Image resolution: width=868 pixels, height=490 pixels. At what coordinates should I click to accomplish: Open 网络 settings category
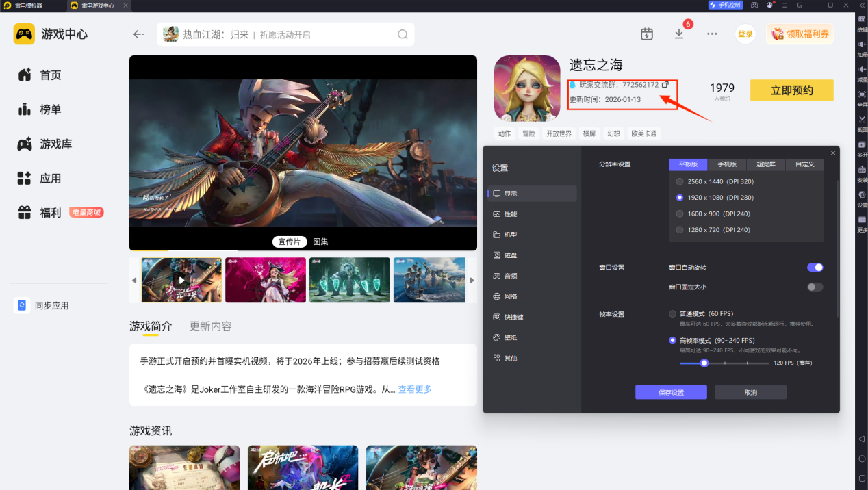[533, 296]
